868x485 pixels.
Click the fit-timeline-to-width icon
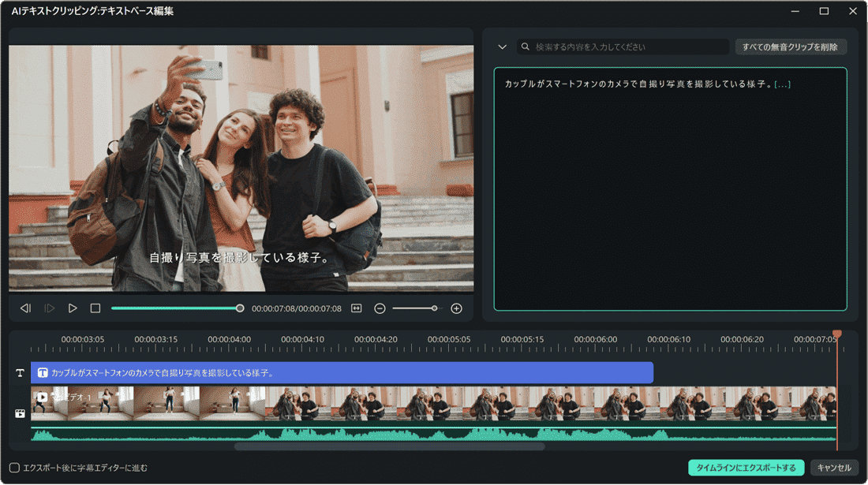pyautogui.click(x=357, y=308)
